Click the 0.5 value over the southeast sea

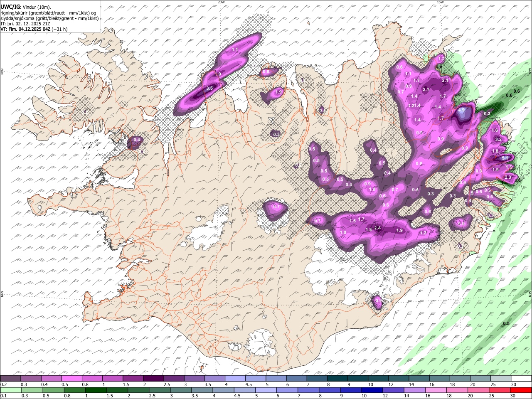(x=506, y=323)
